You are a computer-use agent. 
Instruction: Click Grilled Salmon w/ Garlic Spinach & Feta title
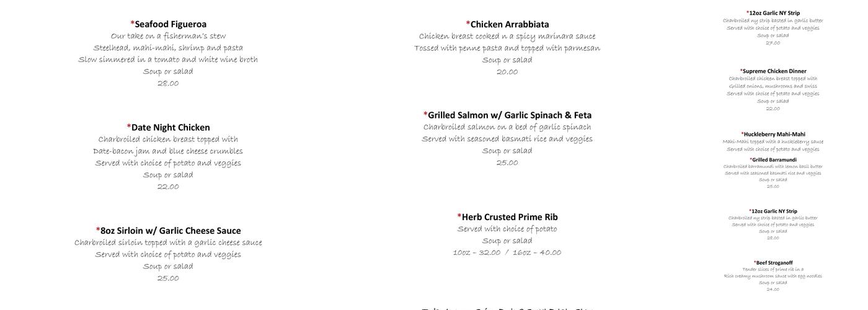507,115
